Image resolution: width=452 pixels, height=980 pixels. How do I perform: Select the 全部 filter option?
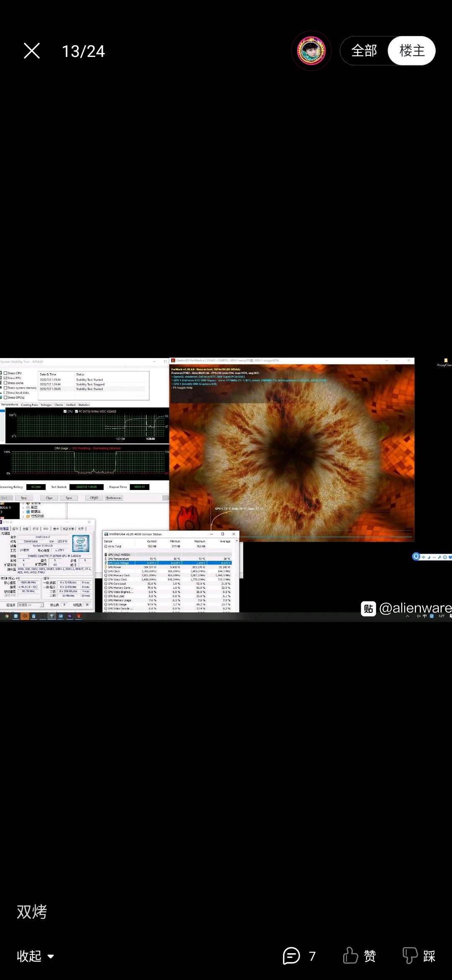point(364,51)
